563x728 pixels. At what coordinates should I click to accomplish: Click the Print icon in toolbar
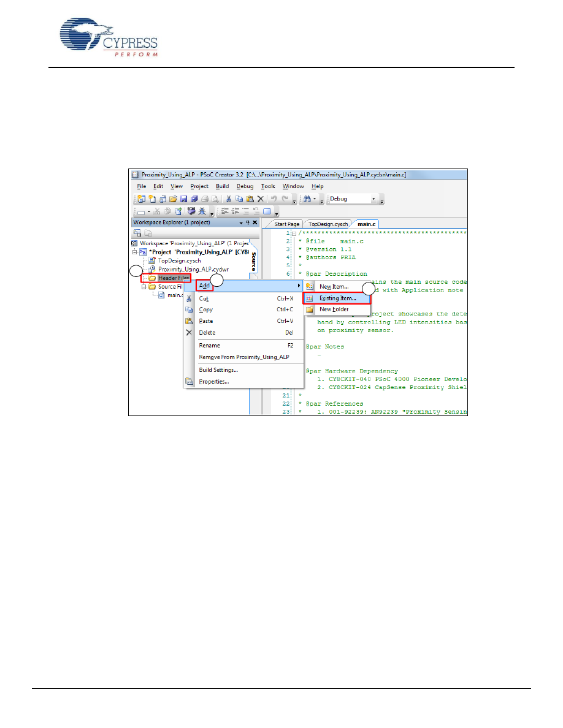coord(204,199)
